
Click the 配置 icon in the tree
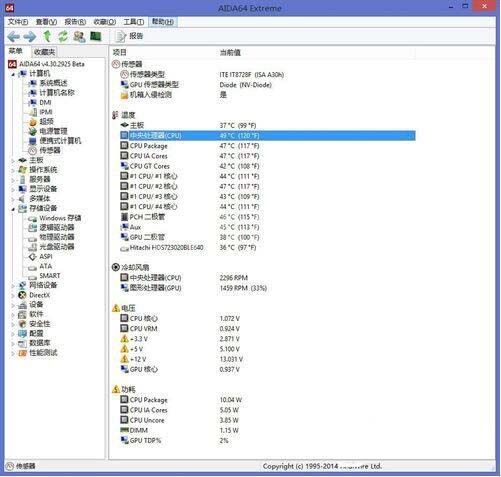(22, 334)
